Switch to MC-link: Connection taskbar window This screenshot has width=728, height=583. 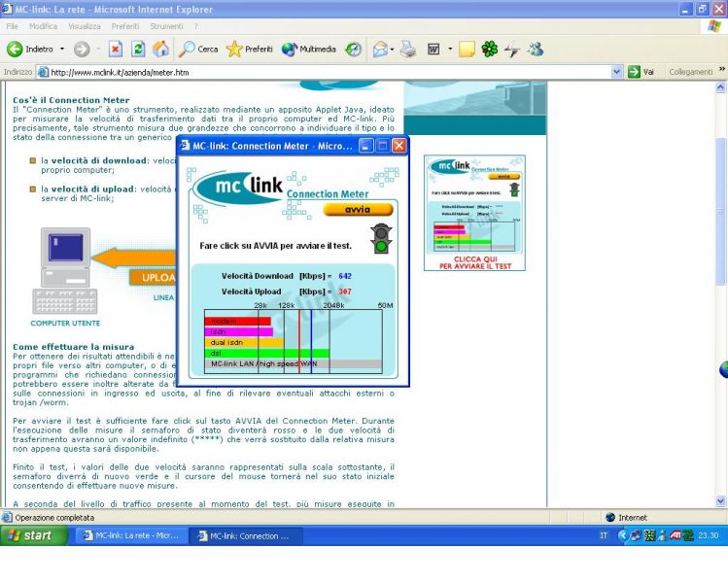click(246, 536)
